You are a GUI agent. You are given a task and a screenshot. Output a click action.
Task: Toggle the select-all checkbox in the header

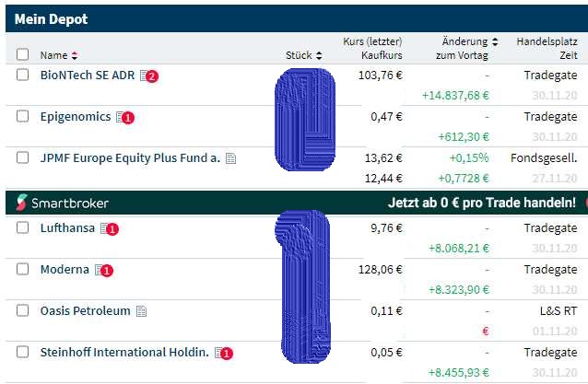(x=23, y=55)
